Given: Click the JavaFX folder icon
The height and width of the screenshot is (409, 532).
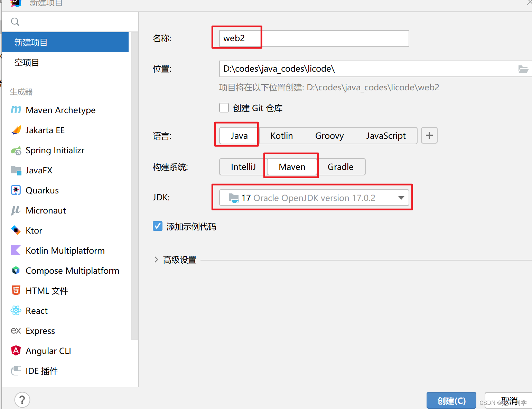Looking at the screenshot, I should tap(16, 170).
